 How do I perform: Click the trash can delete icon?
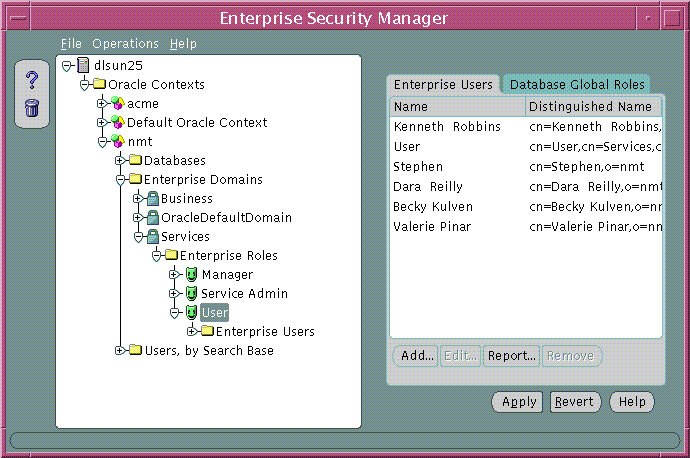point(32,107)
